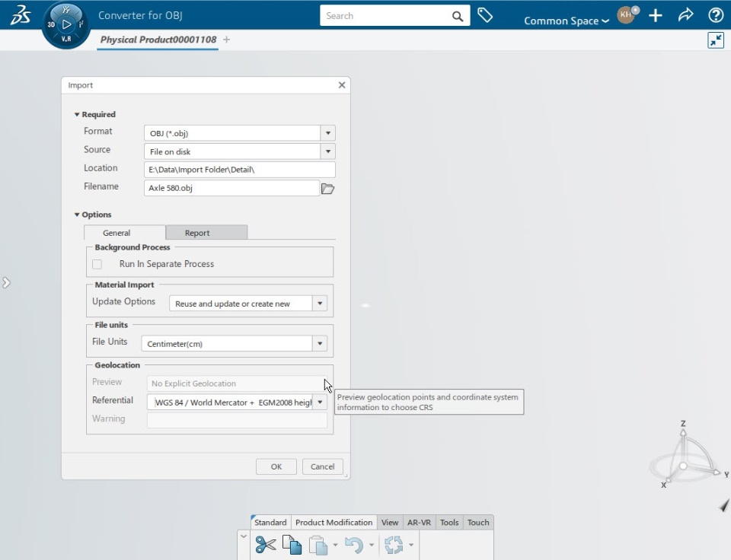Open the Common Space dropdown
Viewport: 731px width, 560px height.
point(567,21)
